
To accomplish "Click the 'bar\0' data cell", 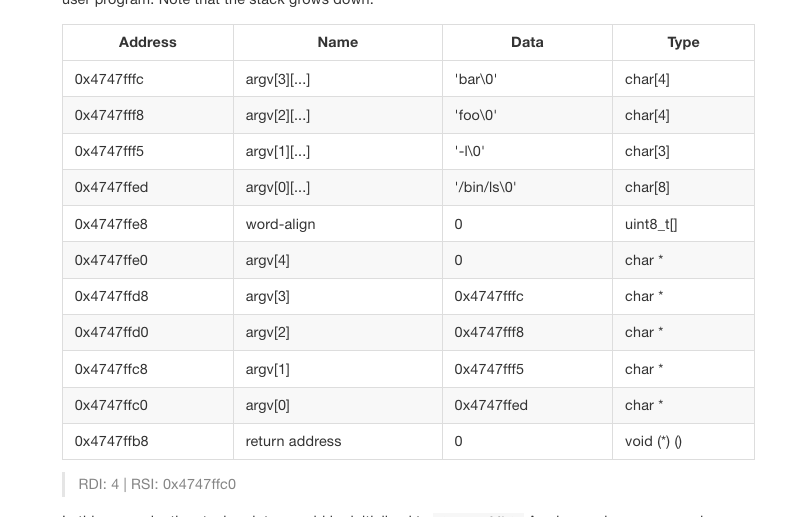I will point(475,79).
